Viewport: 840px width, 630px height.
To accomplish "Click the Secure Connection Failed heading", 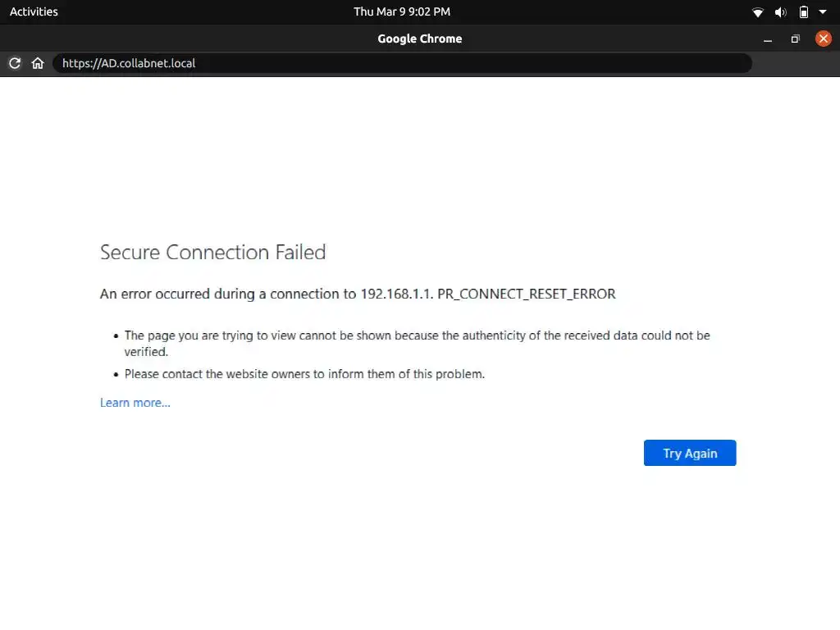I will [x=212, y=252].
